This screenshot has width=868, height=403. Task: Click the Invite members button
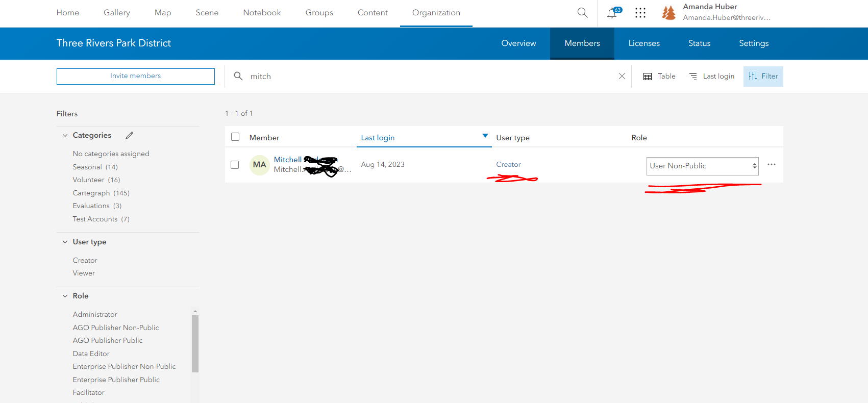click(136, 76)
